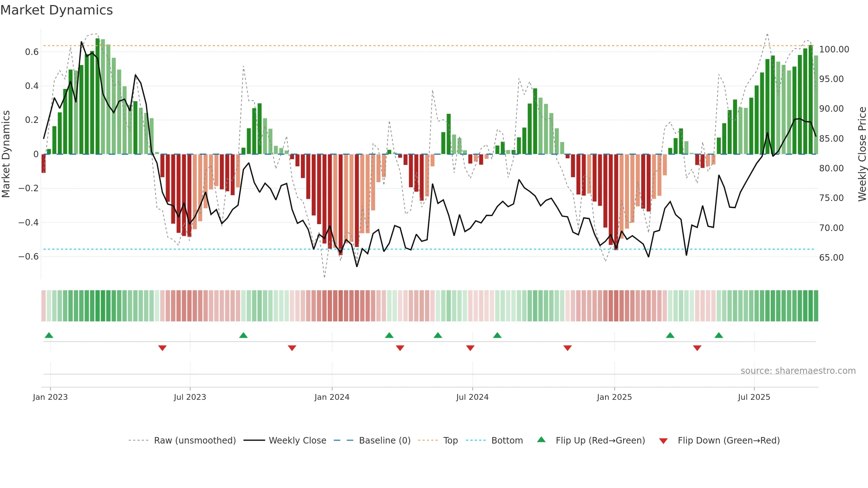Click the 85.00 price axis label

(x=831, y=138)
